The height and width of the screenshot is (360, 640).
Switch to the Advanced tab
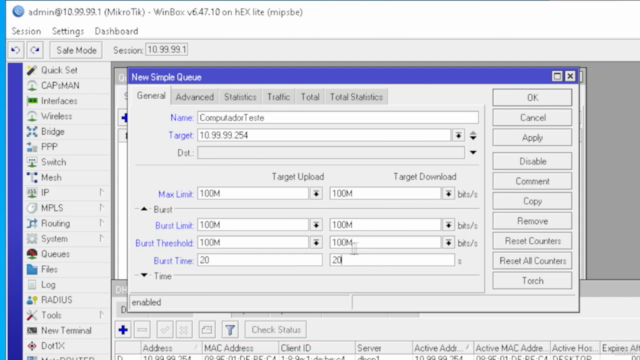click(195, 97)
